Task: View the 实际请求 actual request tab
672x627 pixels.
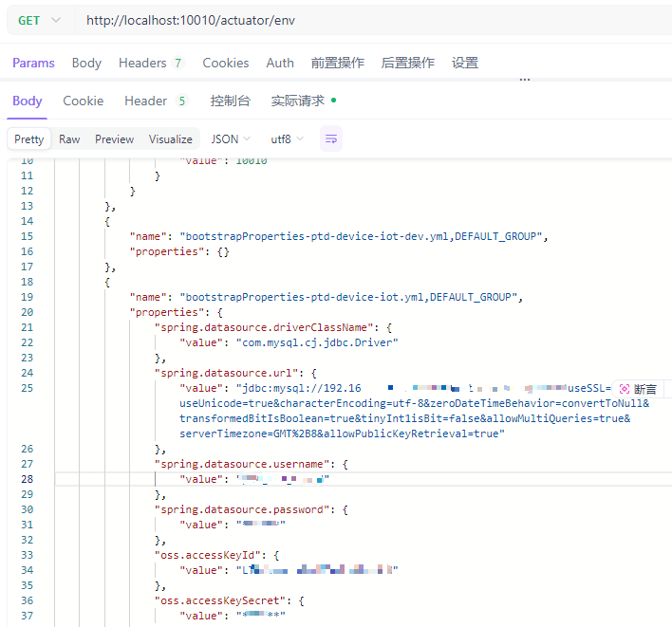Action: click(302, 101)
